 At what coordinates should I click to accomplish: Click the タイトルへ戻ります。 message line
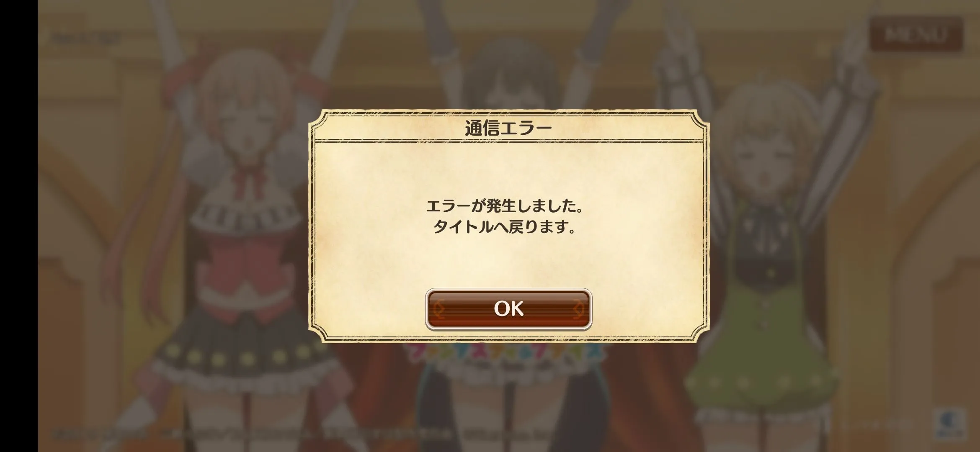tap(504, 227)
